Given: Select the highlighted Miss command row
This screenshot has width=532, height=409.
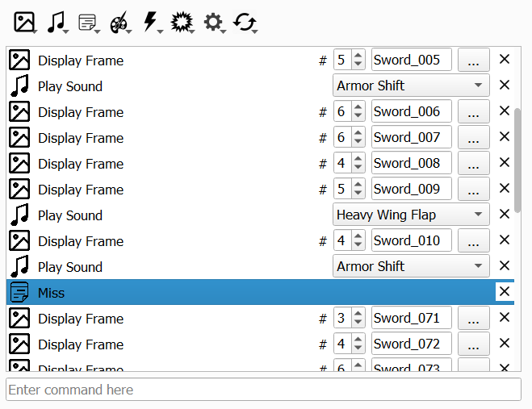Looking at the screenshot, I should pos(242,293).
